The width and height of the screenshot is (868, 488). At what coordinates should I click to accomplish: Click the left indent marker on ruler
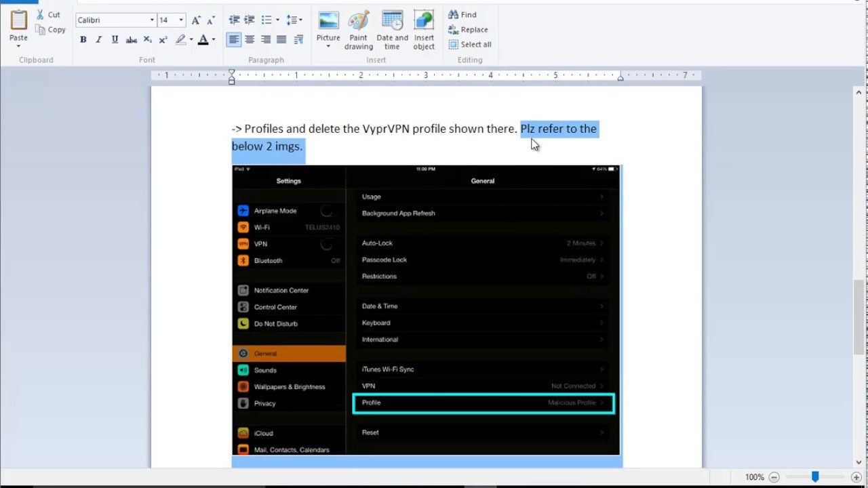[x=231, y=78]
